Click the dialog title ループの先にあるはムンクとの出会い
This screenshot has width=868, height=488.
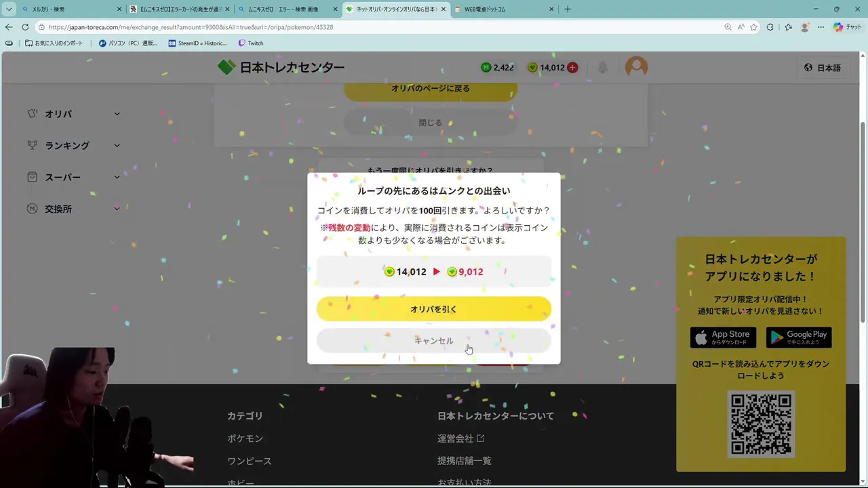434,191
